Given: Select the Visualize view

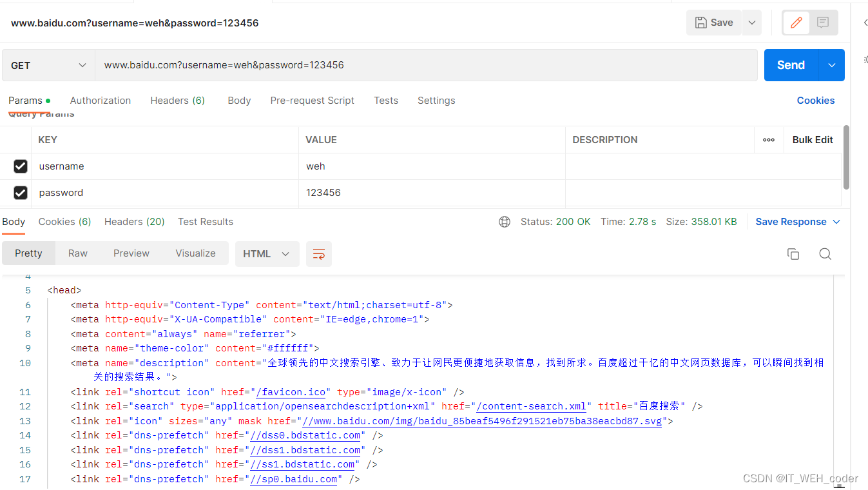Looking at the screenshot, I should [196, 253].
